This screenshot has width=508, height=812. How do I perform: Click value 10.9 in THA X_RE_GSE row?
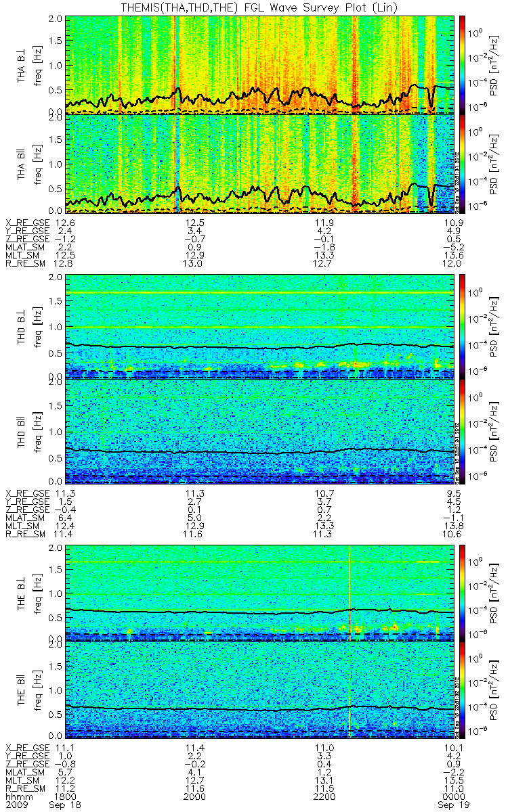coord(452,223)
